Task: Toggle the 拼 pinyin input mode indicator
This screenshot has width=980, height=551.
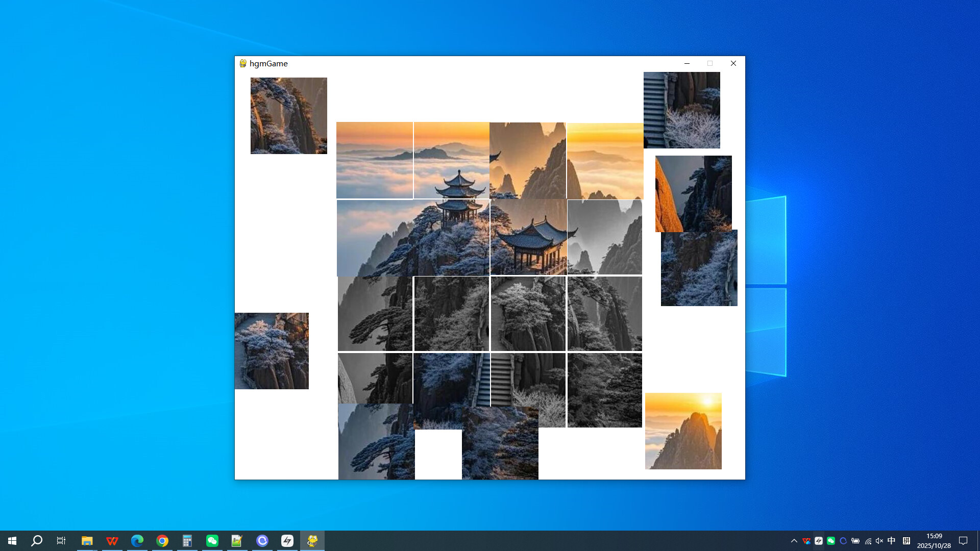Action: click(908, 541)
